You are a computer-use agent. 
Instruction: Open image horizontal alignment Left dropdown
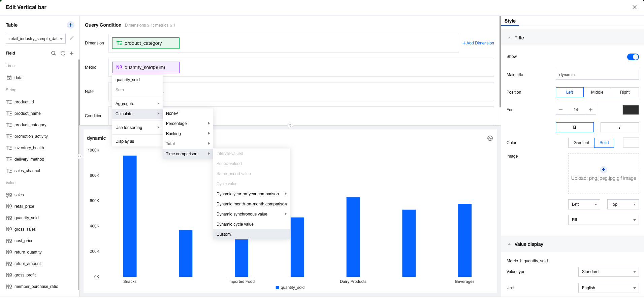pyautogui.click(x=584, y=204)
